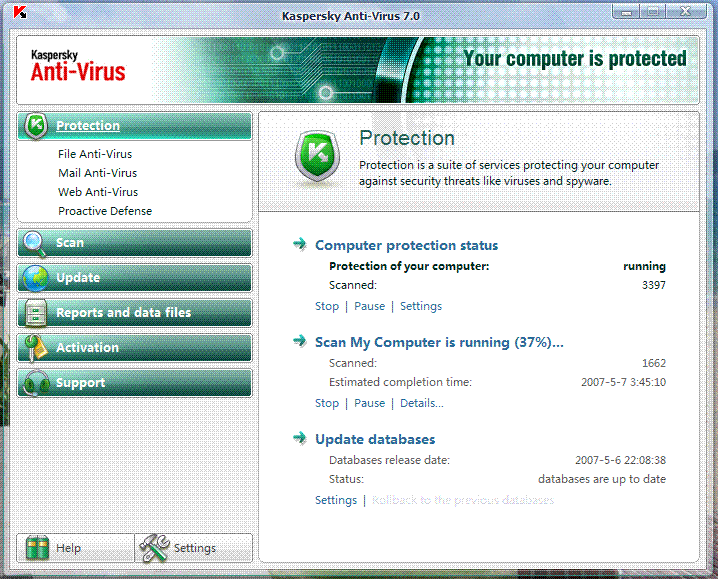Open Settings under Computer protection status

421,306
